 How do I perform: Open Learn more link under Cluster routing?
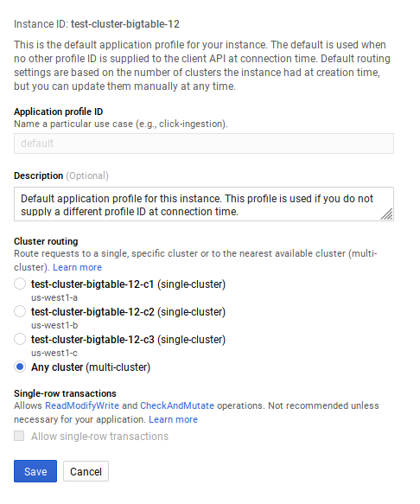coord(77,267)
